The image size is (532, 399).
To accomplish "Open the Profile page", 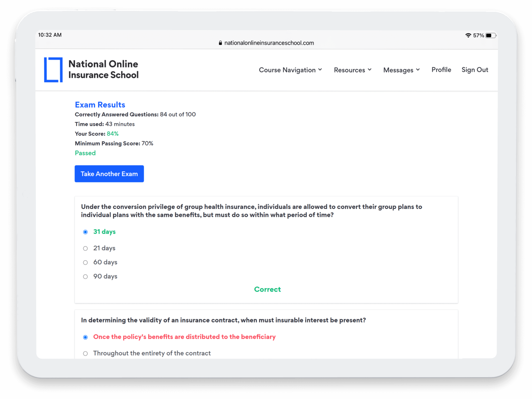I will (x=441, y=70).
